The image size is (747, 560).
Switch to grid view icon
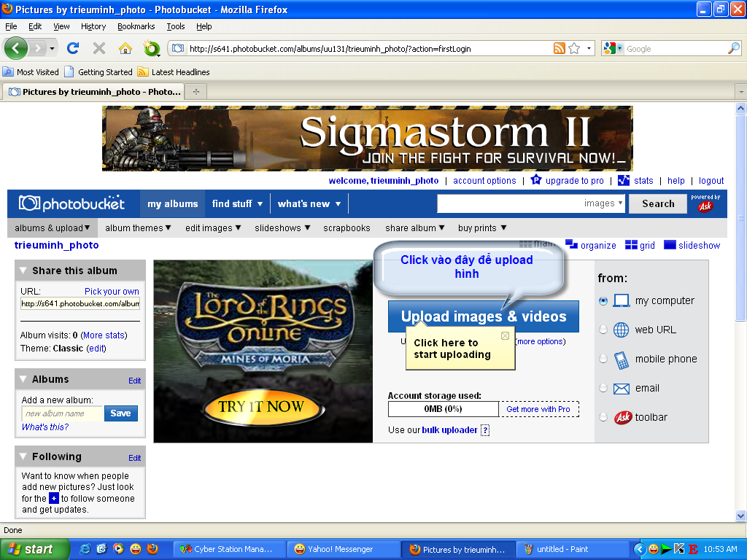pos(631,245)
